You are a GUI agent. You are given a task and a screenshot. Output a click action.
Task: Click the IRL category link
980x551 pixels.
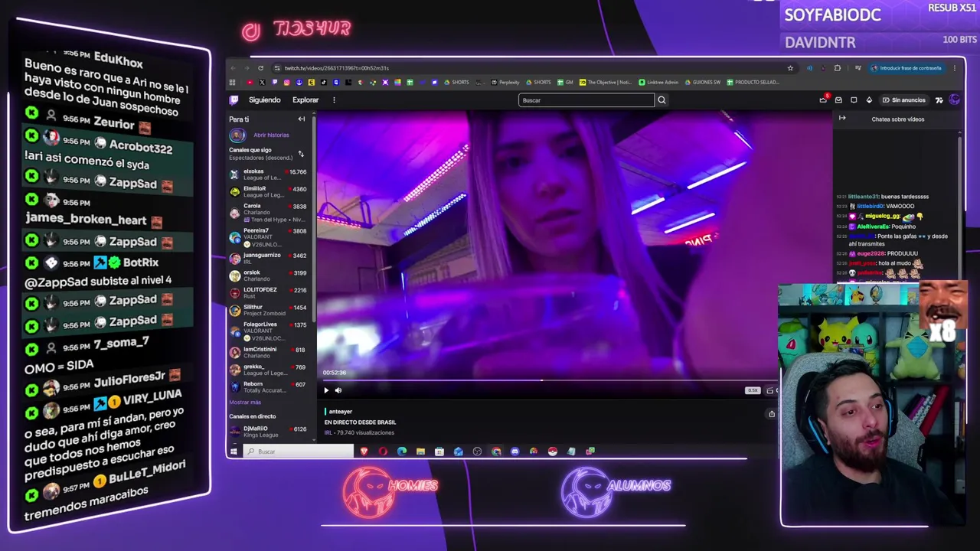click(328, 432)
